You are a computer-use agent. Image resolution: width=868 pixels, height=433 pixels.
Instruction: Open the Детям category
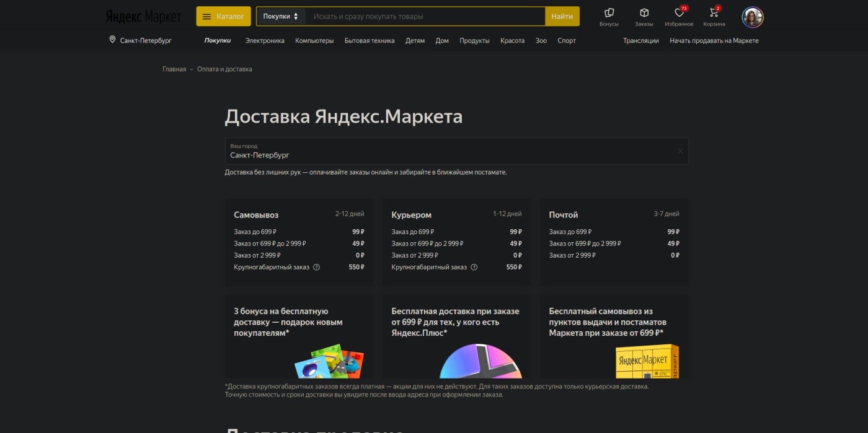click(415, 40)
